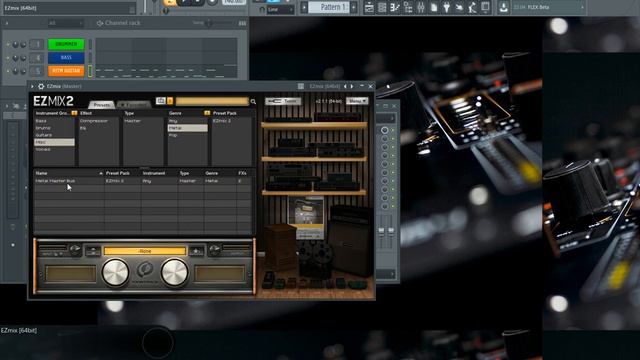The image size is (640, 360).
Task: Click the channel rack swing slider
Action: [x=208, y=23]
